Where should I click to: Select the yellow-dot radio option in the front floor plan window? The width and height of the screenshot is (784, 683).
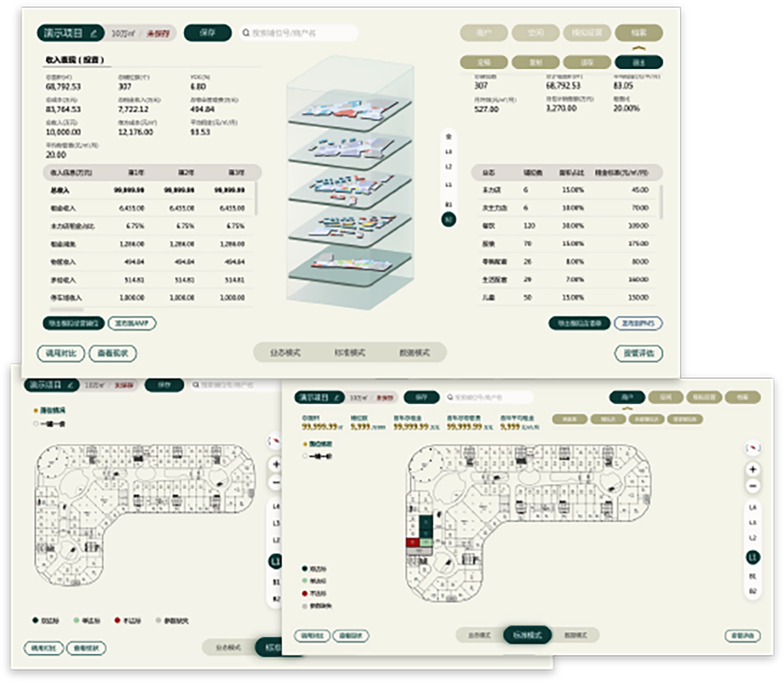coord(306,444)
